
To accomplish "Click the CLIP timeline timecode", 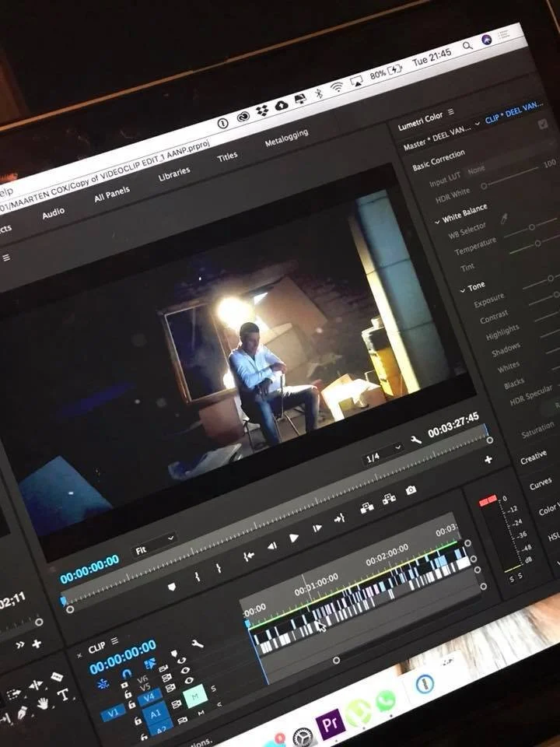I will pyautogui.click(x=122, y=657).
